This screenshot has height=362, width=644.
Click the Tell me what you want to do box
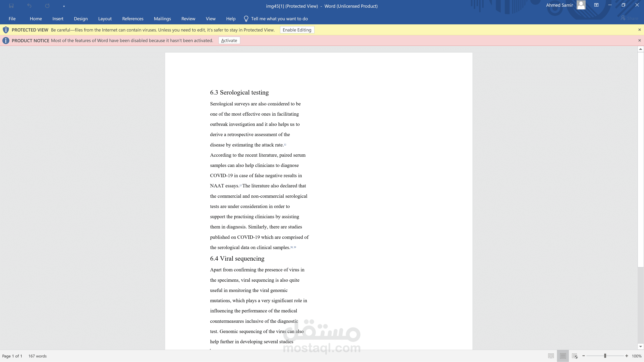[279, 19]
